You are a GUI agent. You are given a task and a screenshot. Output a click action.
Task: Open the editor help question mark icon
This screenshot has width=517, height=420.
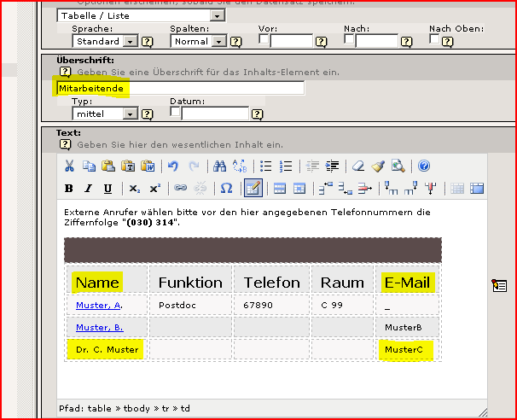pos(424,166)
